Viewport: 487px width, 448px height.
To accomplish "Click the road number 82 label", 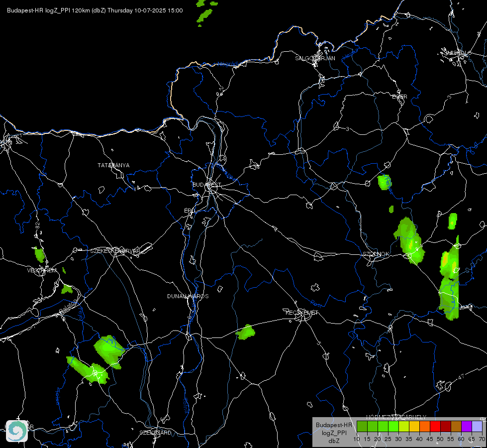I will point(38,225).
